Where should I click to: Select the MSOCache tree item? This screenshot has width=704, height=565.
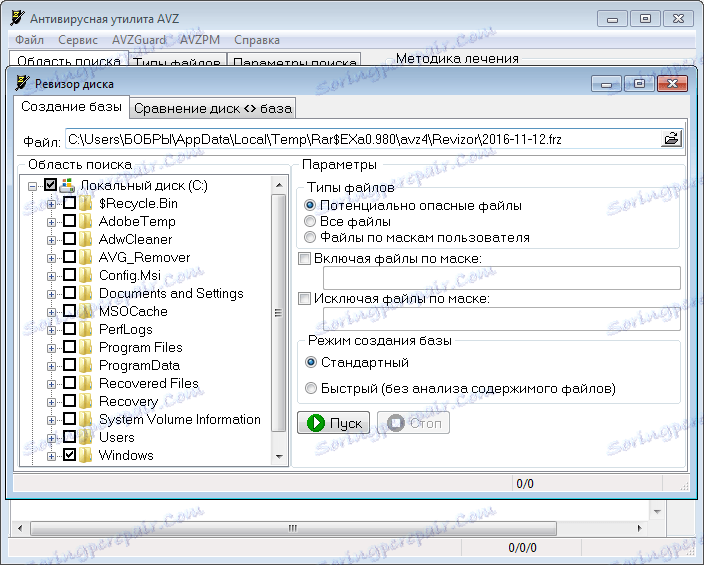point(133,311)
